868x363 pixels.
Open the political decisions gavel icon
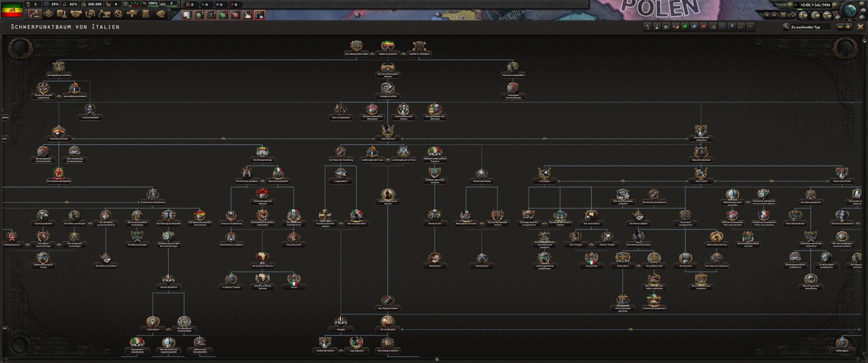click(x=34, y=14)
